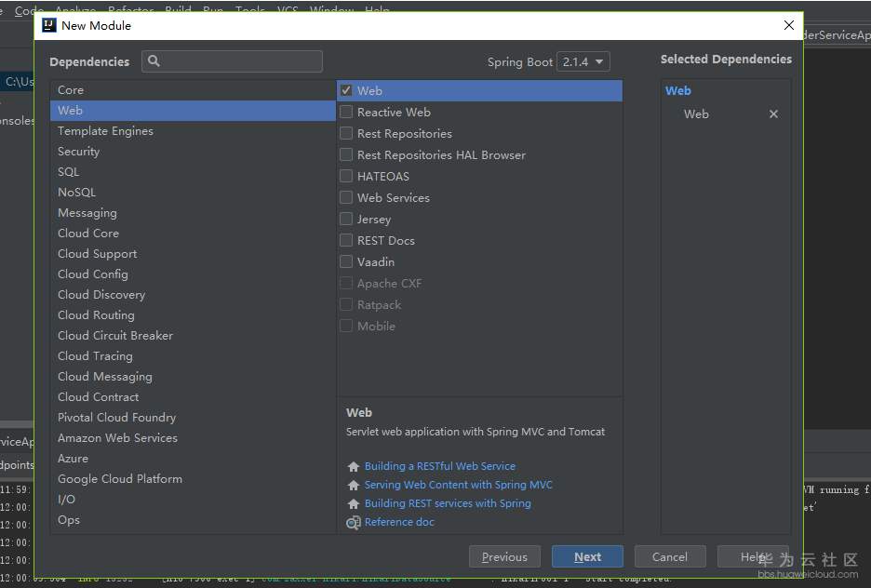This screenshot has width=871, height=588.
Task: Open the Spring Boot version dropdown
Action: pos(583,61)
